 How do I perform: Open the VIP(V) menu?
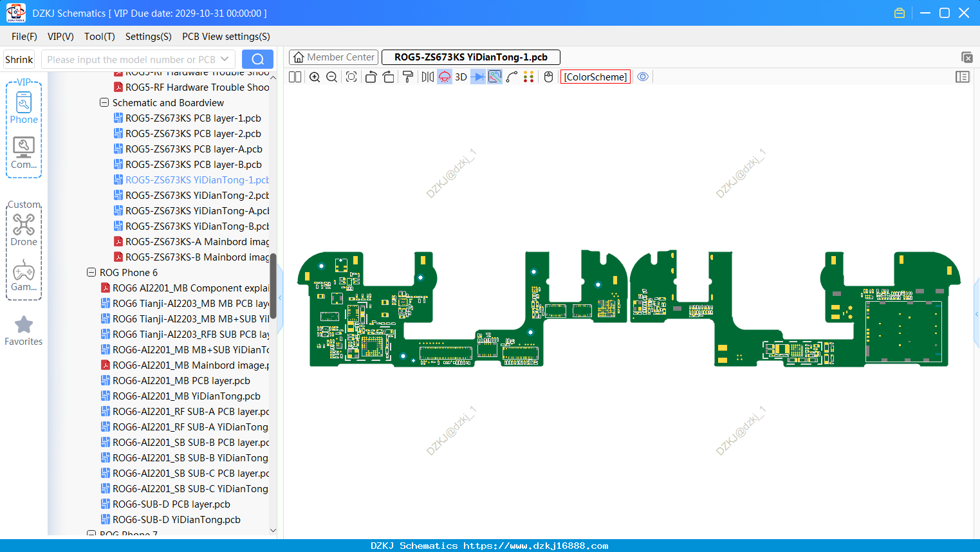[60, 37]
